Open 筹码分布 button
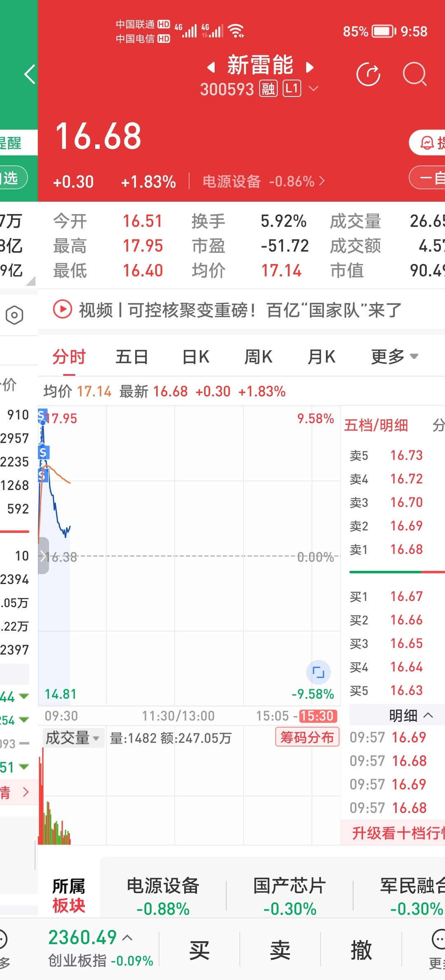 [307, 737]
